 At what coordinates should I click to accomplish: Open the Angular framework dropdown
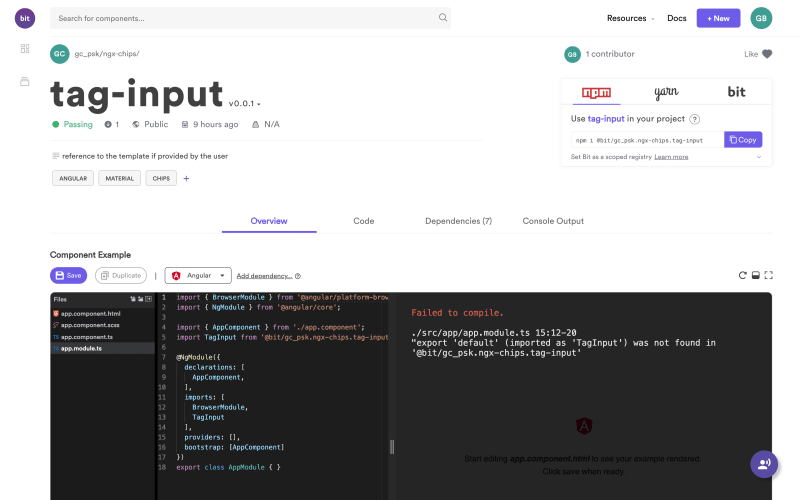[198, 276]
